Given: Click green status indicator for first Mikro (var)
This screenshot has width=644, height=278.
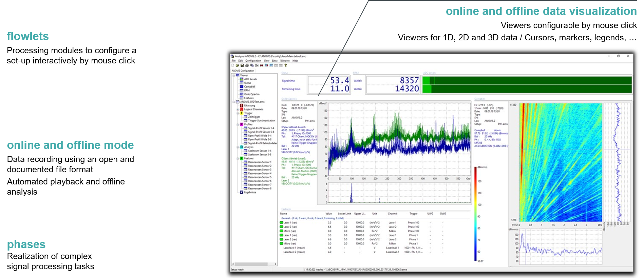Looking at the screenshot, I should point(281,231).
